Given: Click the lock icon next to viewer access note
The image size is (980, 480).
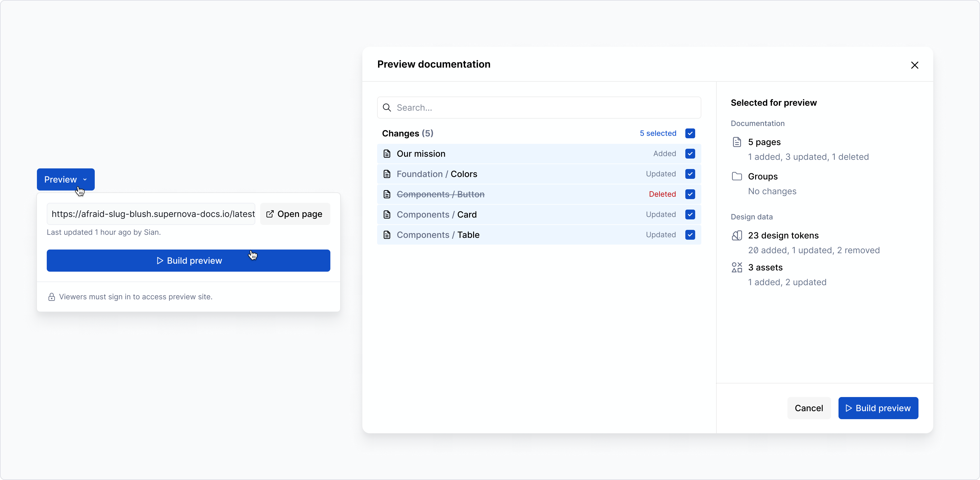Looking at the screenshot, I should (x=52, y=297).
